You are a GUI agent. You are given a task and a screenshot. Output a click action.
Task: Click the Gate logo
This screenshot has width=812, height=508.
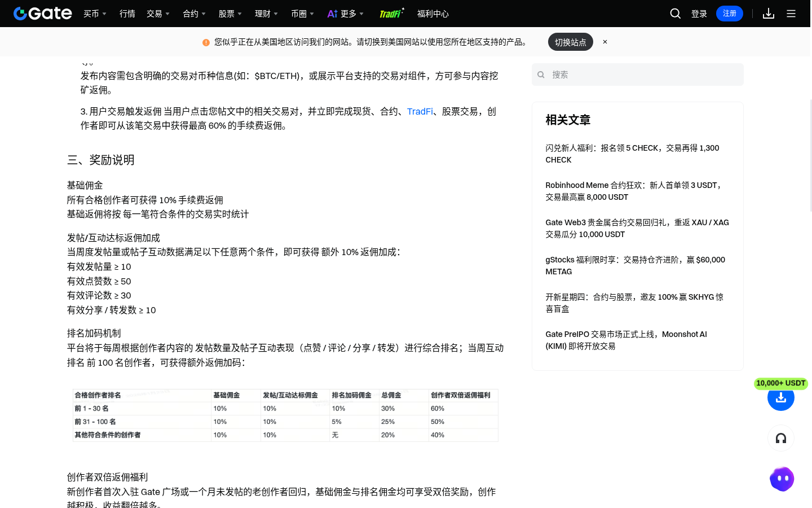tap(43, 14)
